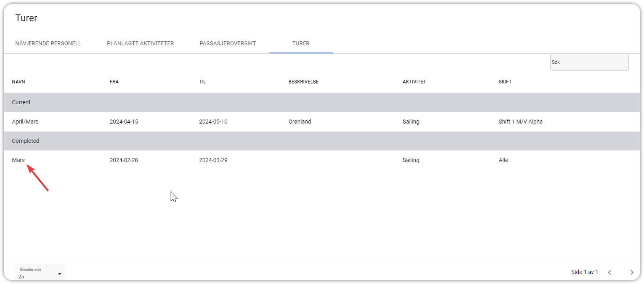Viewport: 644px width, 284px height.
Task: Switch to the Nåværende Personell tab
Action: pyautogui.click(x=48, y=43)
